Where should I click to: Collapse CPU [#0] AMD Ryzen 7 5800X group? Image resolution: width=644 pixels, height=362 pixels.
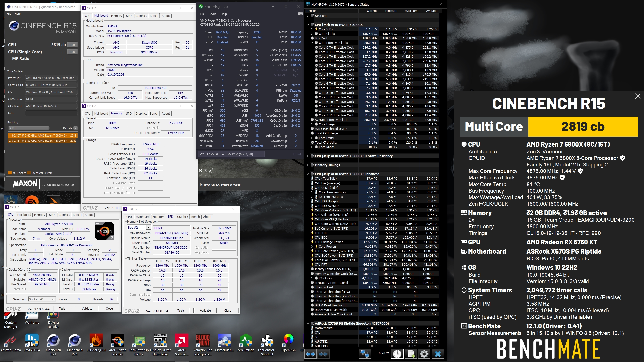point(308,25)
